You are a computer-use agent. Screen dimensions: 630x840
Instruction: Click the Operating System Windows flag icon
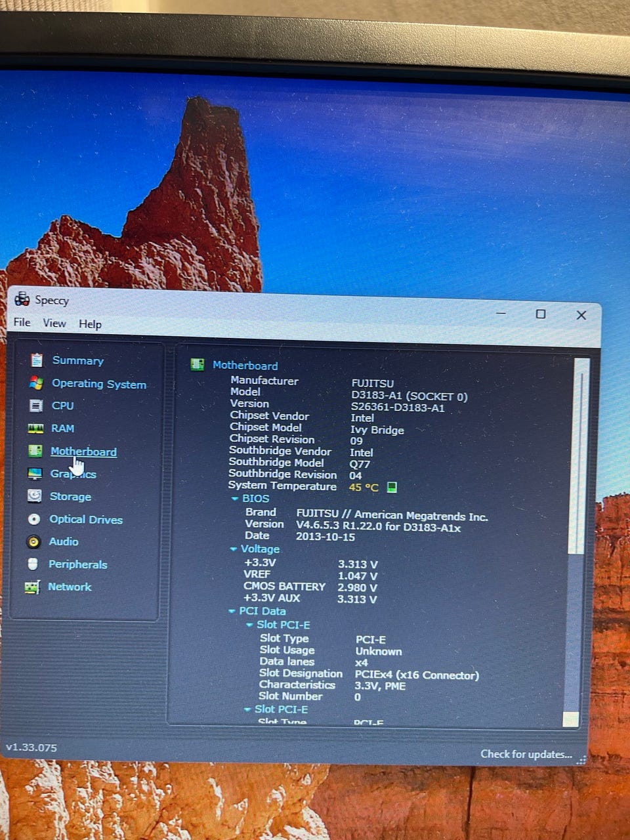point(36,383)
